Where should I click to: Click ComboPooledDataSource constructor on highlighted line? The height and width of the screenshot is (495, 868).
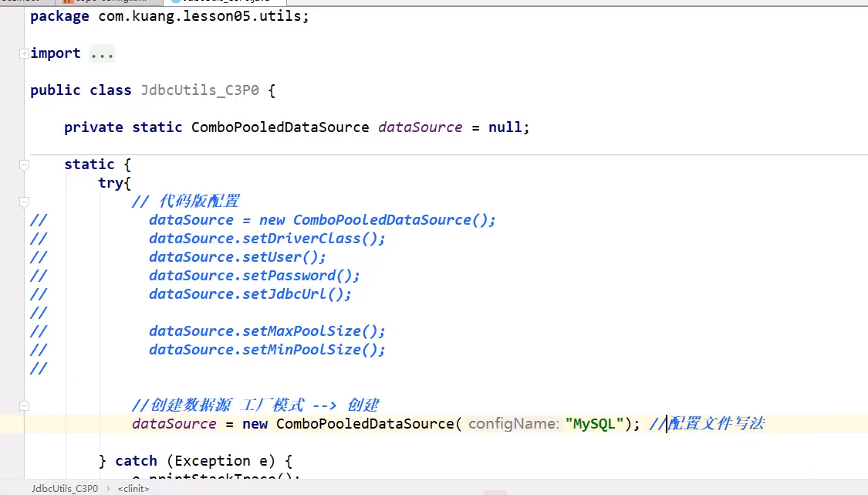[365, 424]
